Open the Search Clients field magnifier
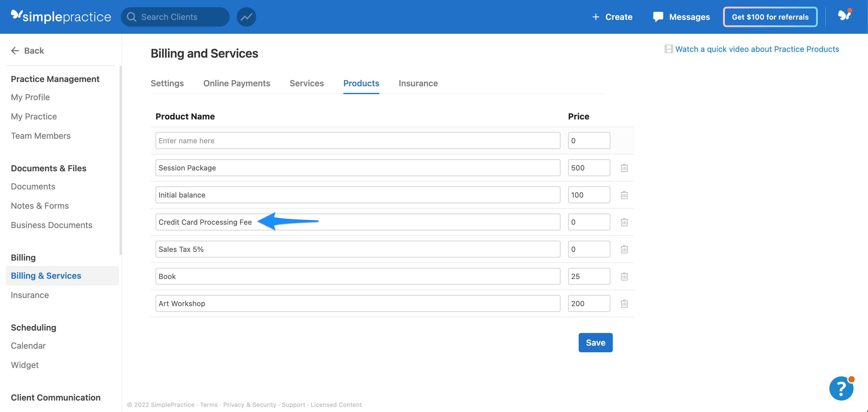The width and height of the screenshot is (868, 412). [x=132, y=17]
